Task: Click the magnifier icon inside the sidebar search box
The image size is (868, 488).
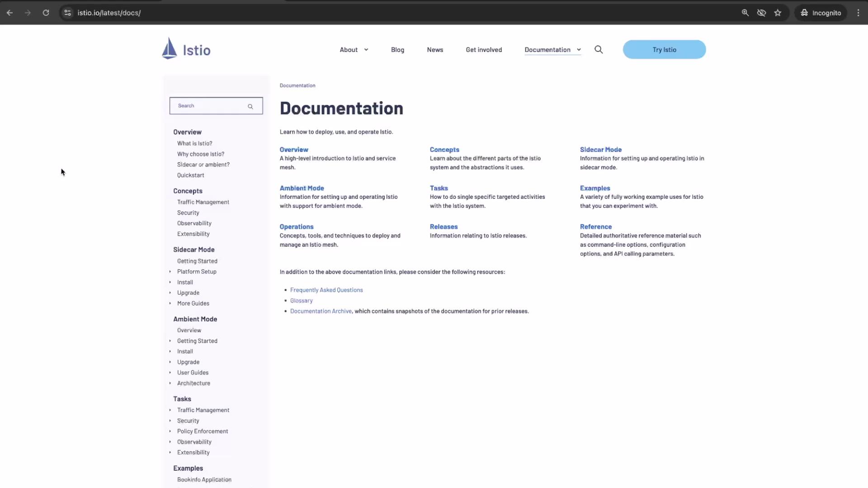Action: pyautogui.click(x=250, y=107)
